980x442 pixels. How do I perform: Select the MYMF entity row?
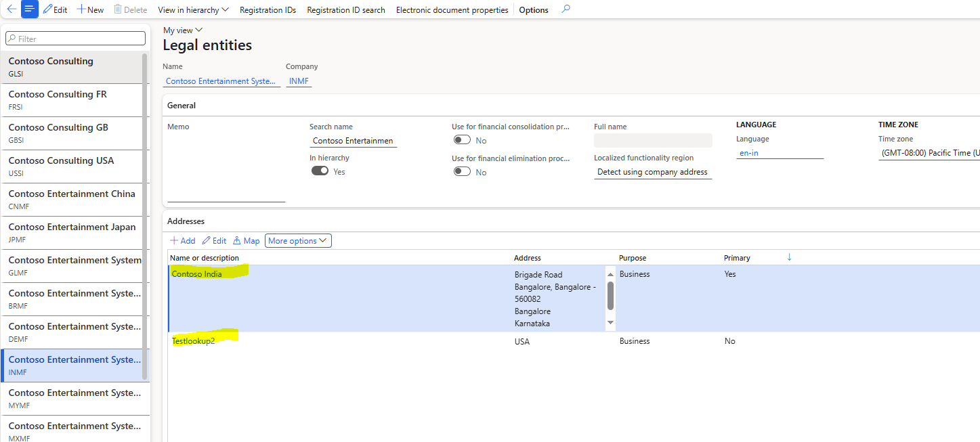click(x=71, y=399)
